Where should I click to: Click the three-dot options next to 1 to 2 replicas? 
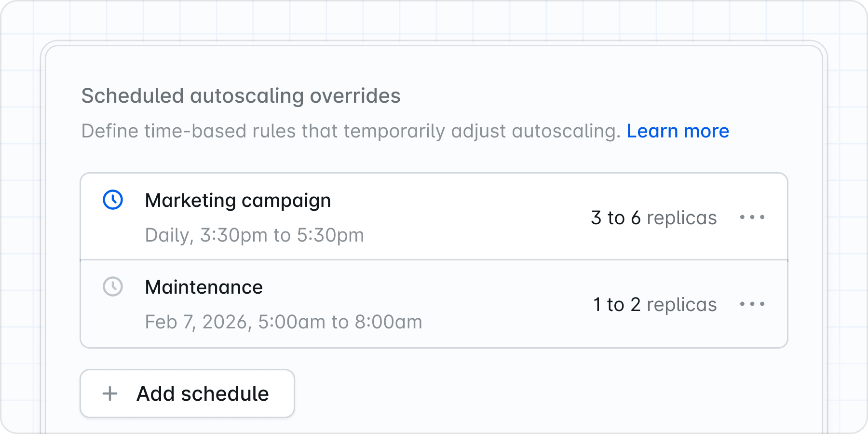752,304
